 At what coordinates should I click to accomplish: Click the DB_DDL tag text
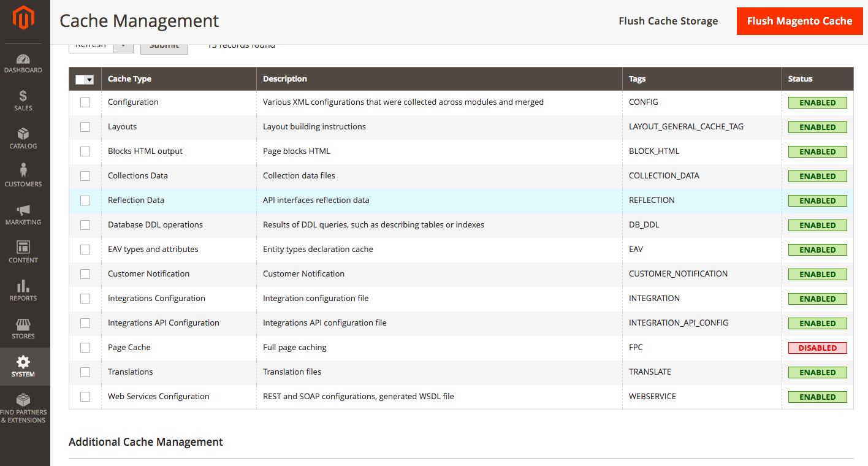(644, 224)
